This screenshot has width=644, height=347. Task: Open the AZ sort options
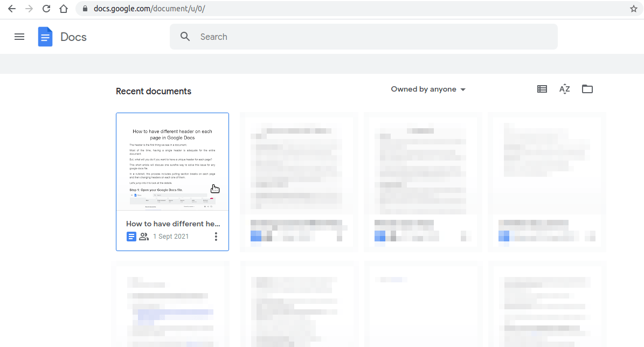564,89
